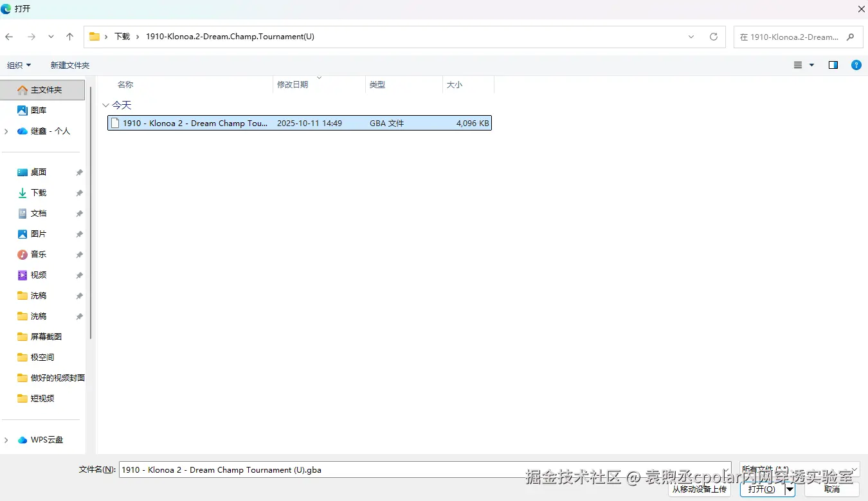The height and width of the screenshot is (501, 868).
Task: Open the 短视频 folder in sidebar
Action: pos(42,399)
